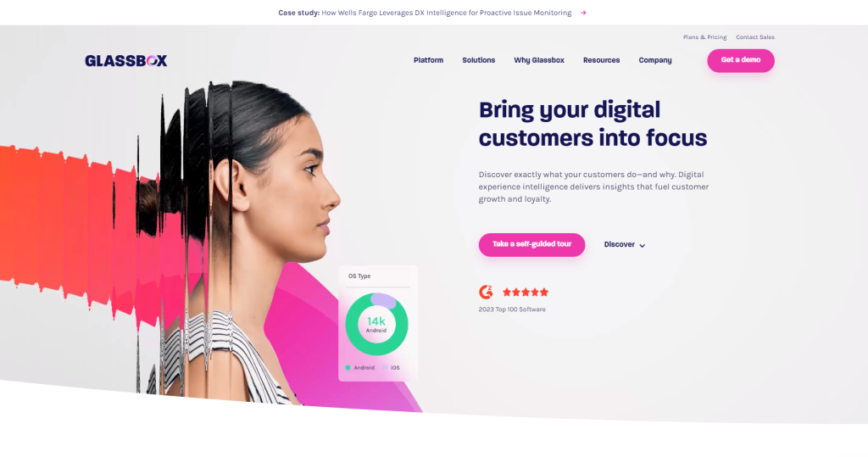Click the G2 logo badge
The width and height of the screenshot is (868, 457).
click(x=486, y=292)
